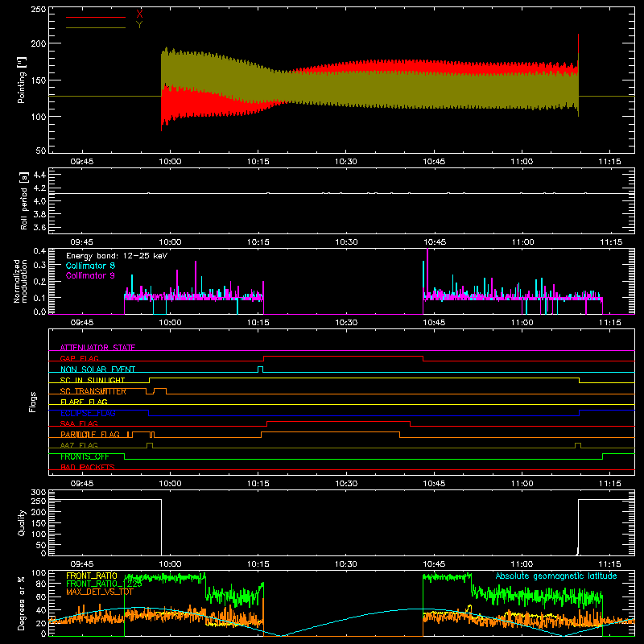Viewport: 644px width, 644px height.
Task: Click the 250 tick on Pointing axis
Action: (x=39, y=9)
